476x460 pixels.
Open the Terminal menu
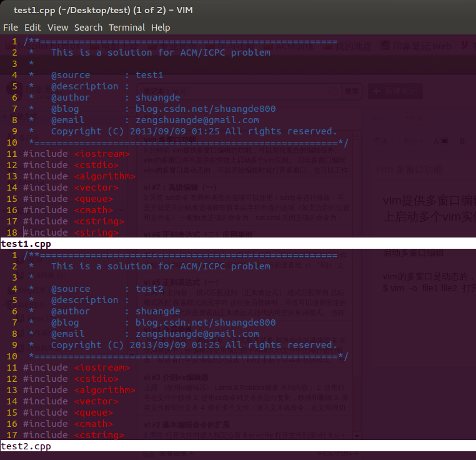tap(127, 27)
